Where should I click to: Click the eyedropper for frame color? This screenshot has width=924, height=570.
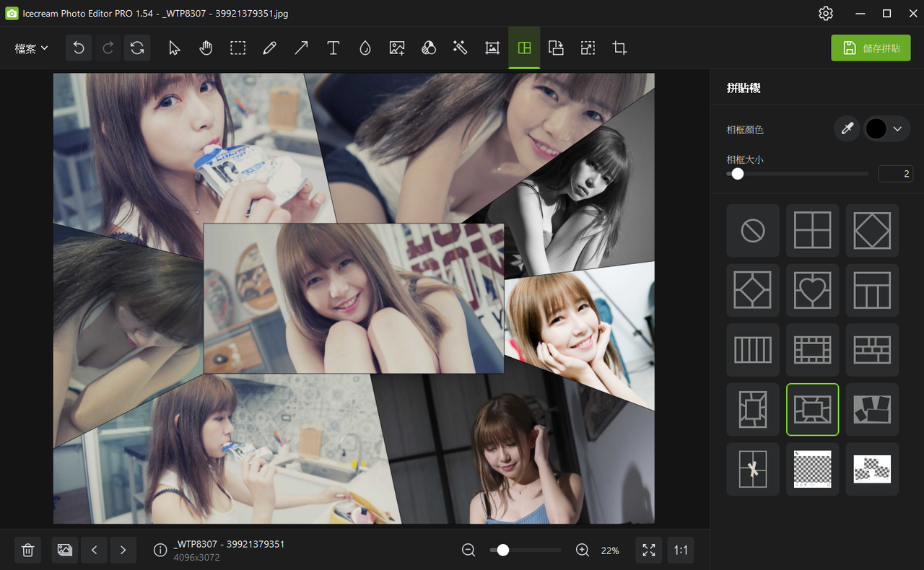click(847, 129)
